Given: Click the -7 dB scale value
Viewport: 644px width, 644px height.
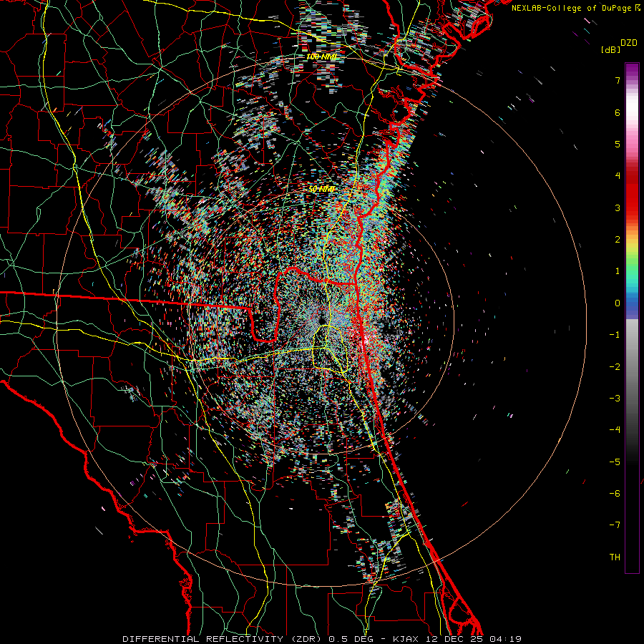Looking at the screenshot, I should coord(615,525).
